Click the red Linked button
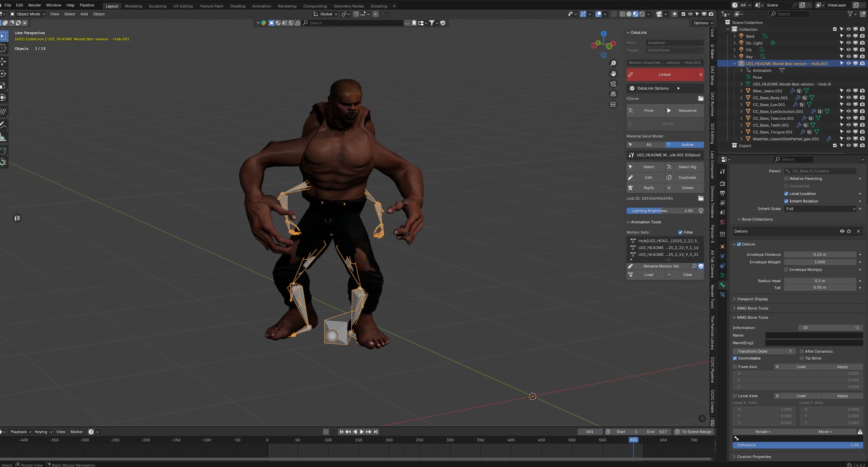This screenshot has width=868, height=467. pos(664,75)
